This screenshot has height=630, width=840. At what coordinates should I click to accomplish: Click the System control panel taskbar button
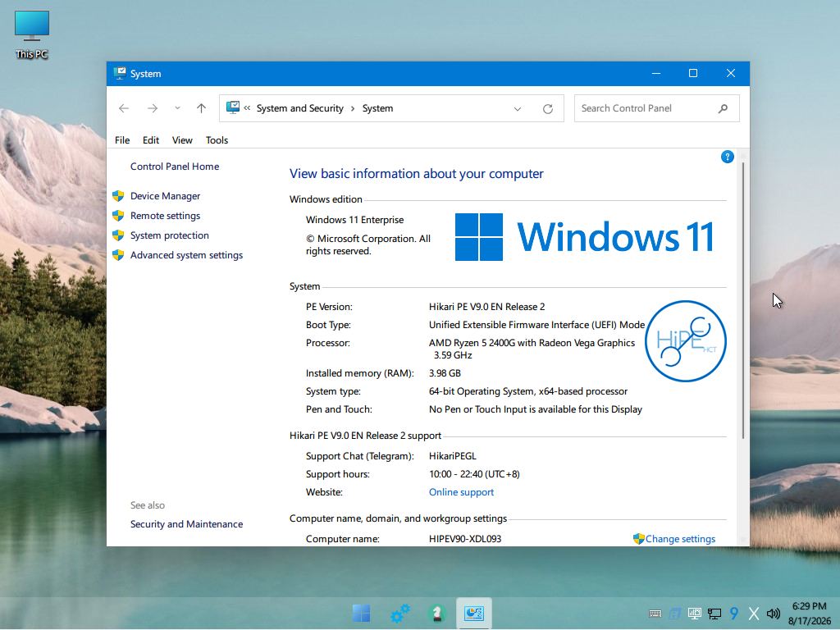(x=473, y=614)
